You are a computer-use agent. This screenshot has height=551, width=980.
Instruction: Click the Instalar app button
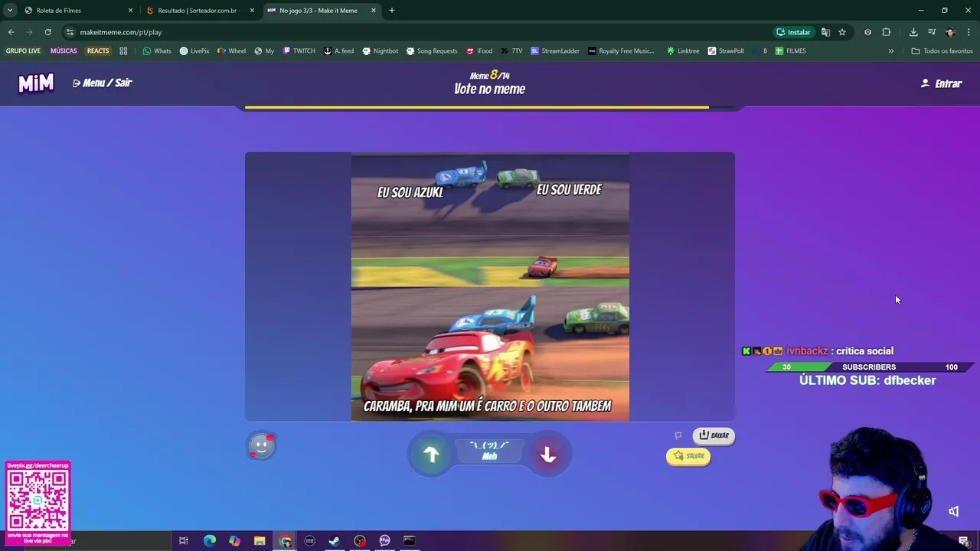(793, 32)
